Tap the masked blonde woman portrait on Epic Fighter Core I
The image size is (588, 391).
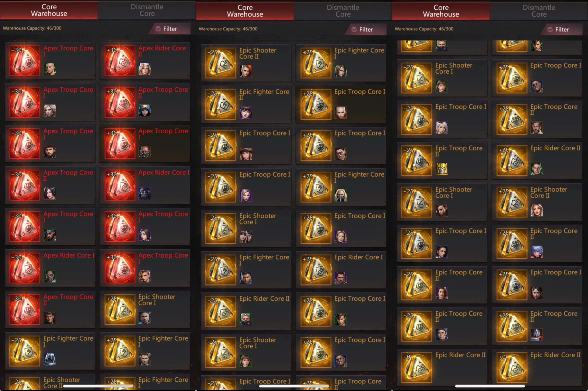pyautogui.click(x=341, y=195)
